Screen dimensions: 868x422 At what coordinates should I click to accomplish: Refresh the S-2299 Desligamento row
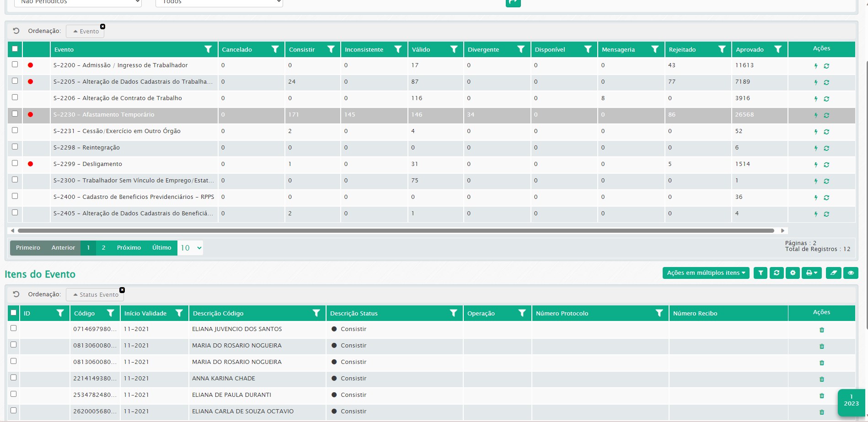826,165
